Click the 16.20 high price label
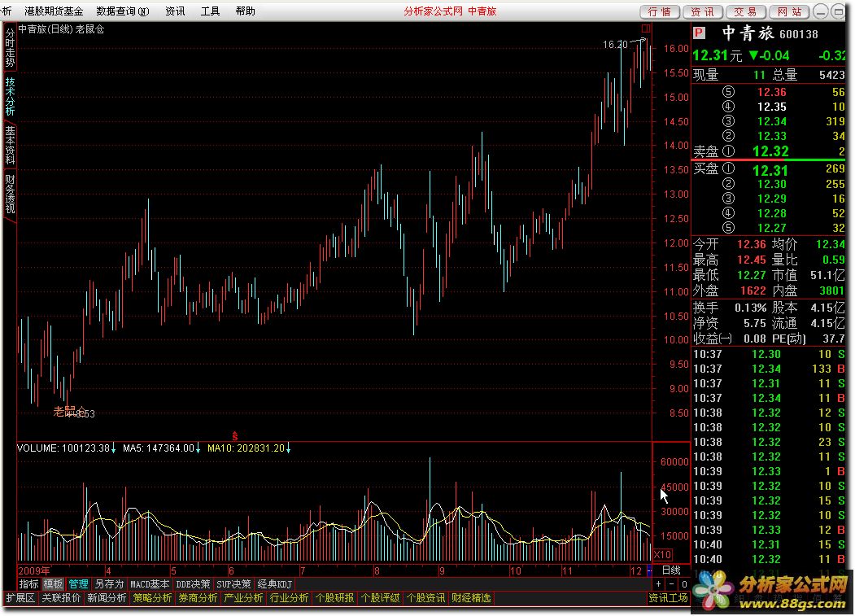Viewport: 855px width, 616px height. click(x=615, y=45)
